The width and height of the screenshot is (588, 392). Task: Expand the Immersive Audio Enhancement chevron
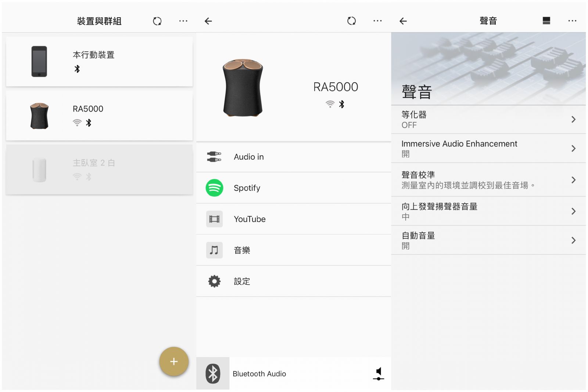573,149
